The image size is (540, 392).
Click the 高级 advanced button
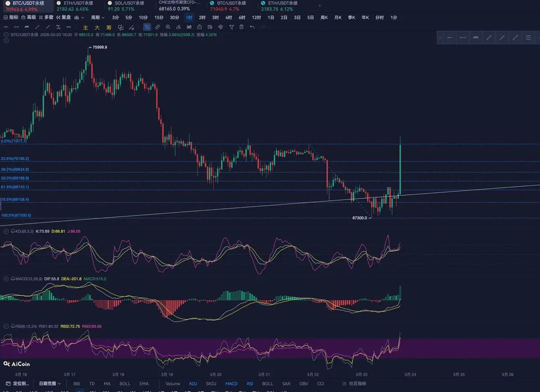click(x=29, y=18)
